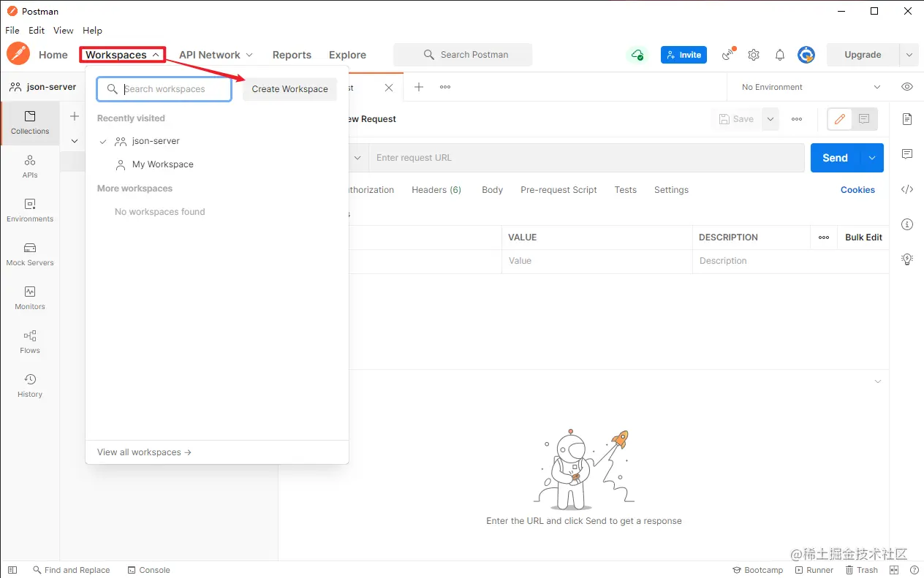Collapse the response pane chevron
The image size is (924, 578).
coord(878,381)
